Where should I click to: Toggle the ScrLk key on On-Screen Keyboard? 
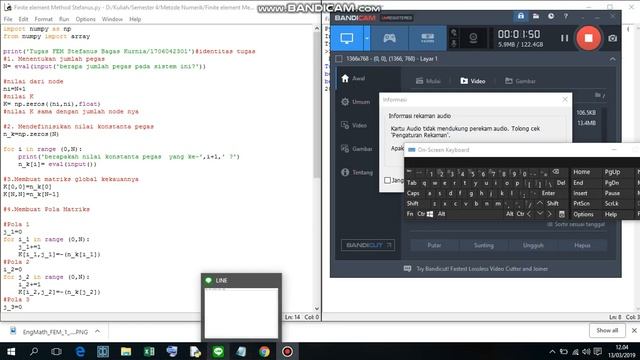(611, 204)
